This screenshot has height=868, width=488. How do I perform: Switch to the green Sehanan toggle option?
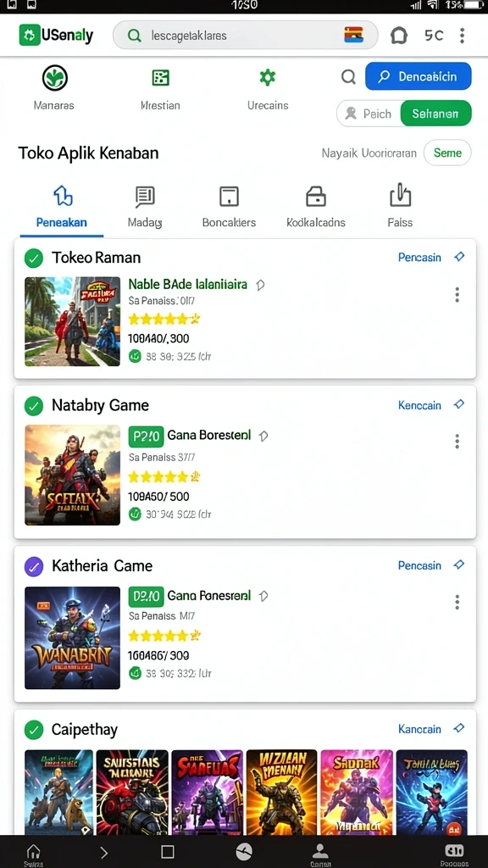click(435, 114)
